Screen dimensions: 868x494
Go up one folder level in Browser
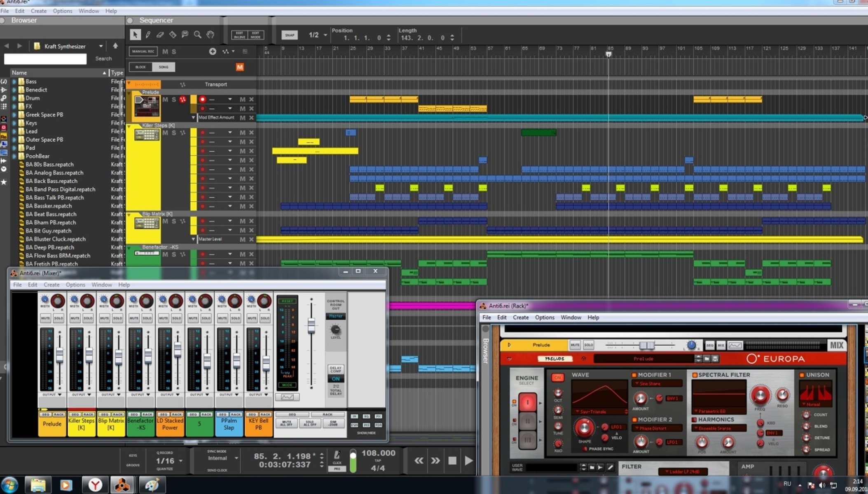tap(115, 46)
